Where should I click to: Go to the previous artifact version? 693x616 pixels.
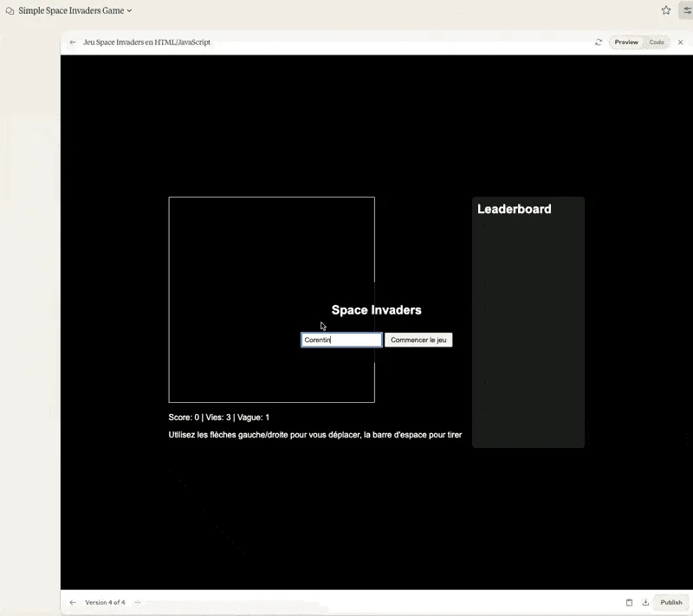click(x=73, y=602)
